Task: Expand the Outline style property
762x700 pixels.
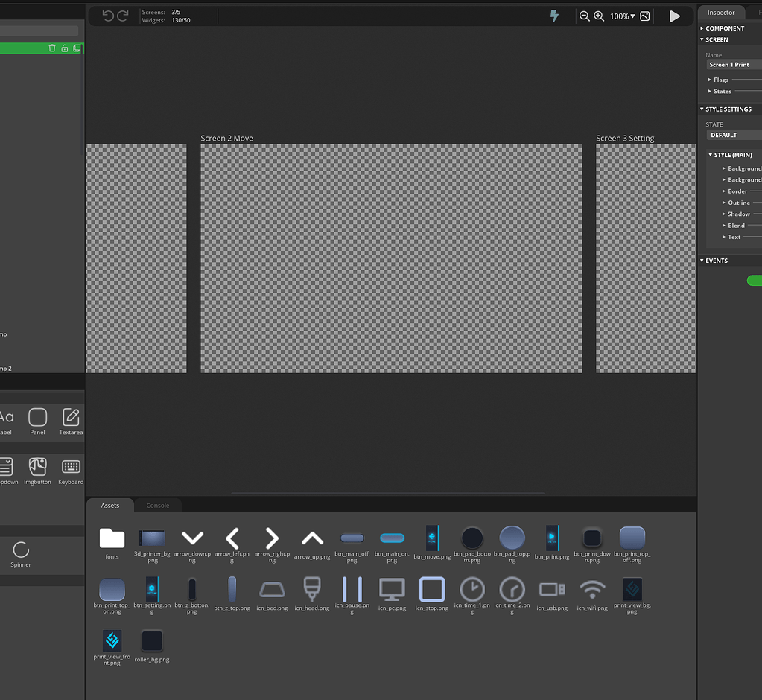Action: click(737, 203)
